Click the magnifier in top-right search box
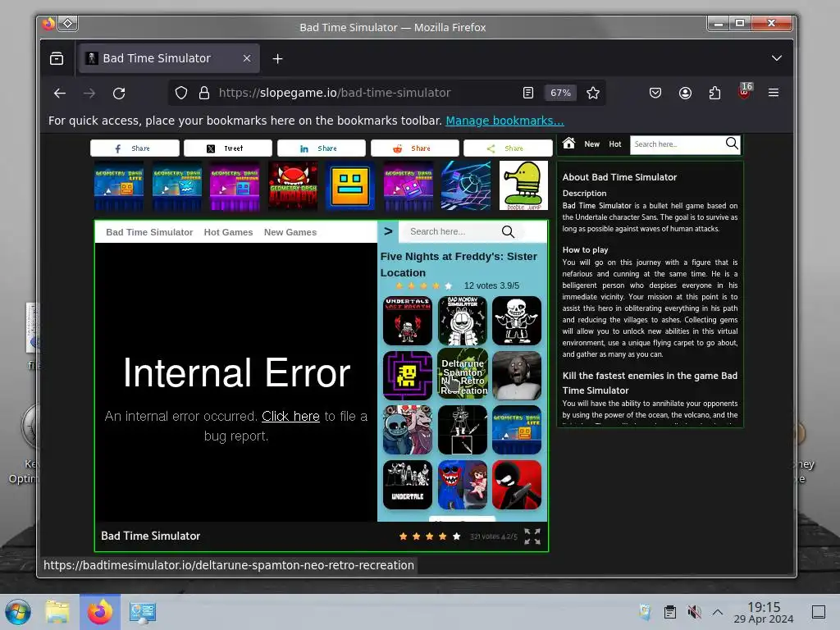The height and width of the screenshot is (630, 840). pyautogui.click(x=732, y=144)
